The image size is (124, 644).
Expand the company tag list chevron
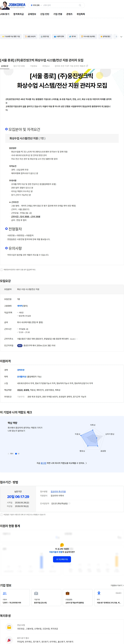pos(121,37)
